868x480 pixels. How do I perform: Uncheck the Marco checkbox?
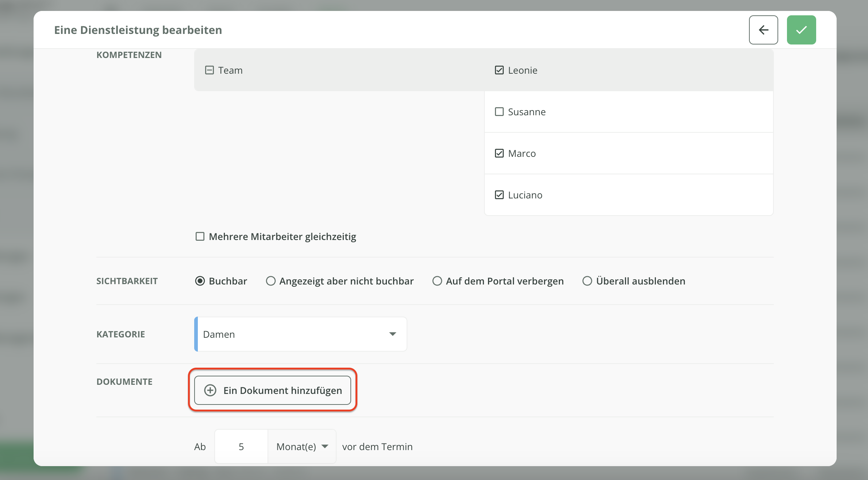click(499, 153)
